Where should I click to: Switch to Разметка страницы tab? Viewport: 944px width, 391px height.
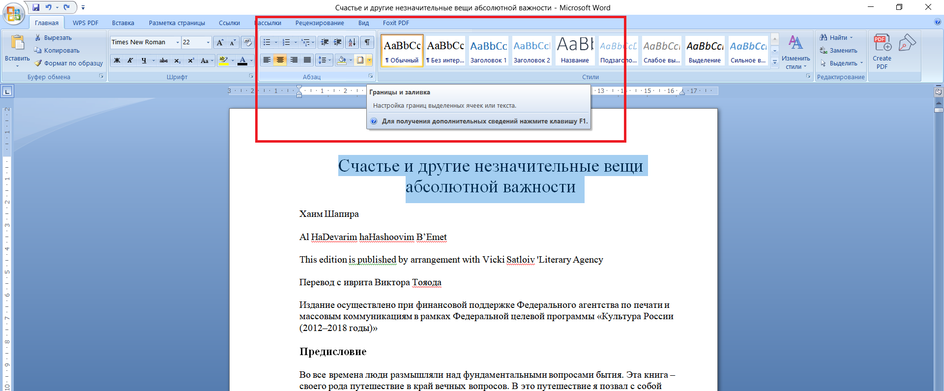[x=176, y=23]
